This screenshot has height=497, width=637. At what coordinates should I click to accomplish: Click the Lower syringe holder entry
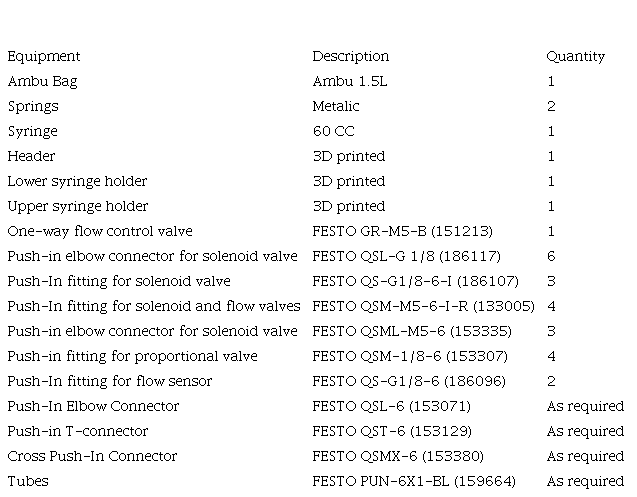tap(77, 182)
